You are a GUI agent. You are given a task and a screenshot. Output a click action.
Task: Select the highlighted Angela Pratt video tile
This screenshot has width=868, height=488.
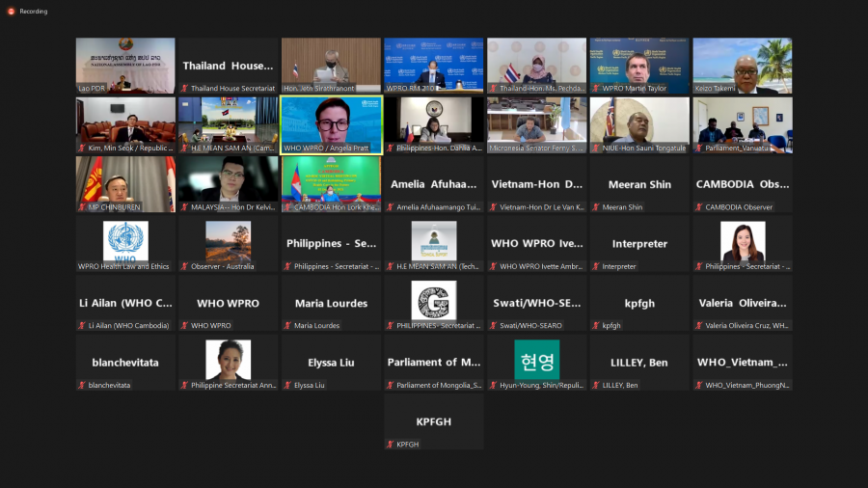[331, 124]
